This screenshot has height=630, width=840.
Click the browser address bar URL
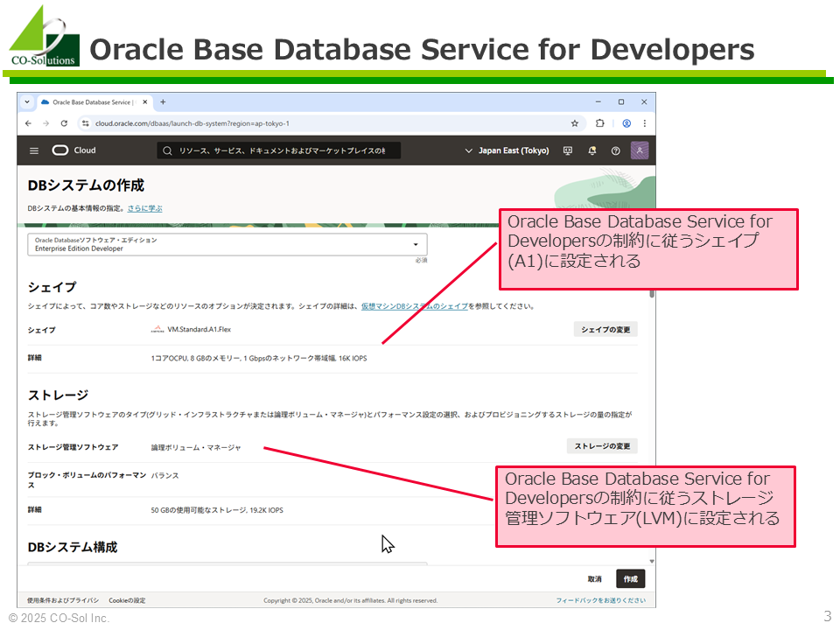pyautogui.click(x=192, y=123)
